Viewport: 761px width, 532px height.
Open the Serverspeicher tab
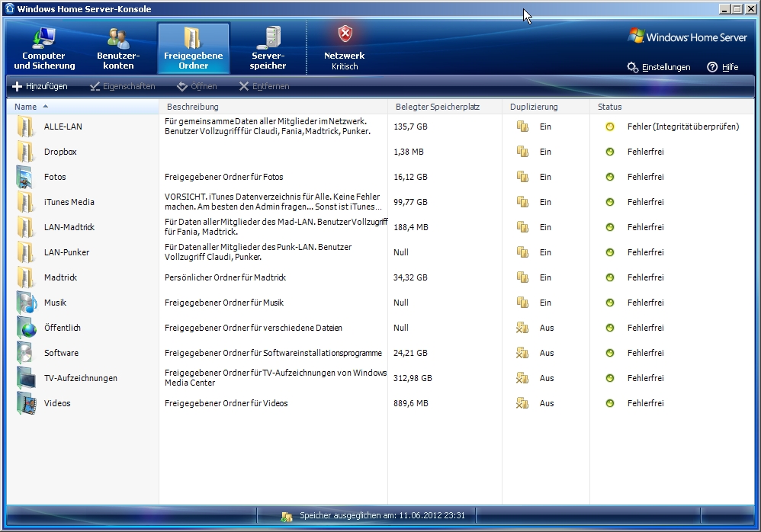(268, 49)
